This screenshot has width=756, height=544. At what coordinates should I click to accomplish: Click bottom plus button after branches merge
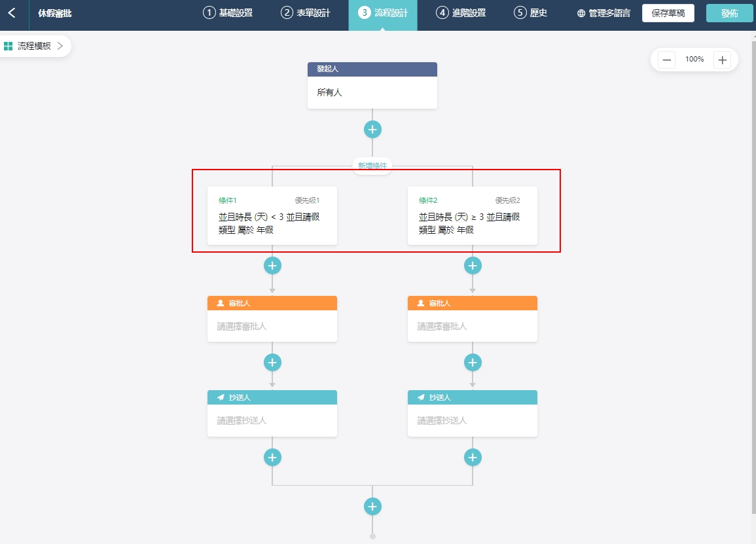(372, 507)
